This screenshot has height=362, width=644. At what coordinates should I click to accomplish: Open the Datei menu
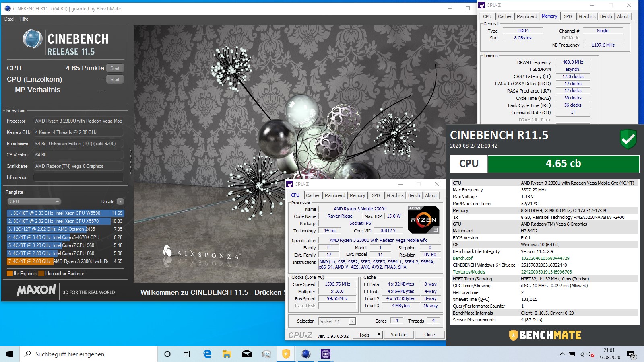pyautogui.click(x=9, y=19)
